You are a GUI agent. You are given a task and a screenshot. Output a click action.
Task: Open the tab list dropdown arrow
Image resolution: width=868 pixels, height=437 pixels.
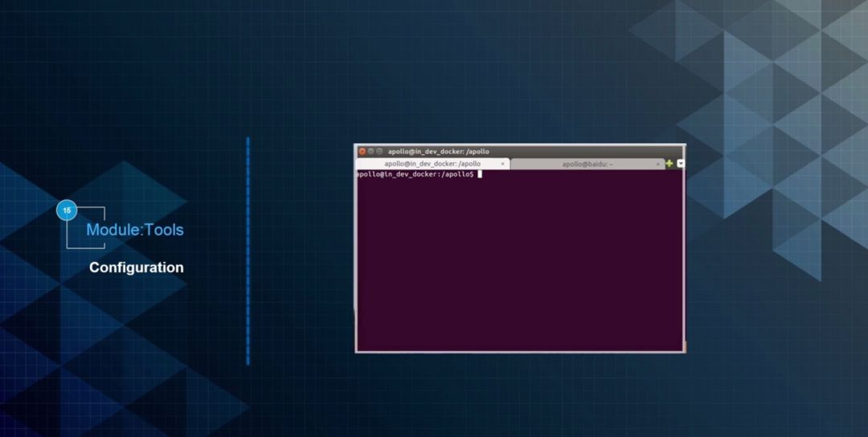pos(681,163)
